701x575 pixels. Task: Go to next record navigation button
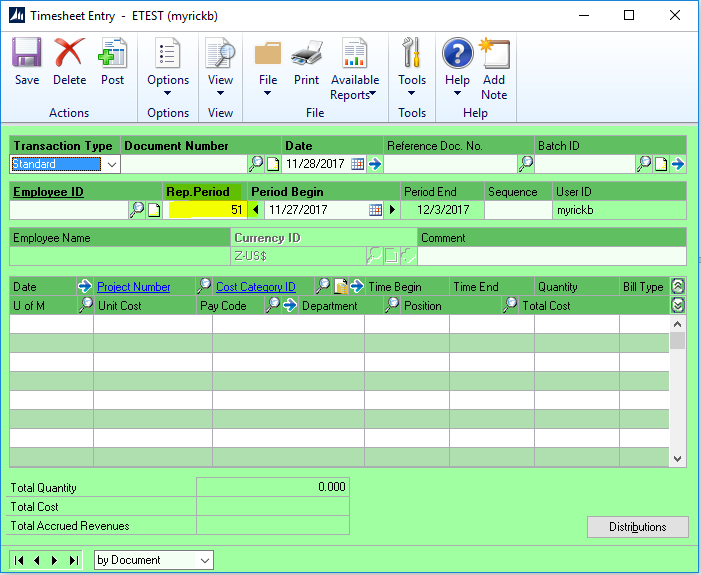[55, 560]
